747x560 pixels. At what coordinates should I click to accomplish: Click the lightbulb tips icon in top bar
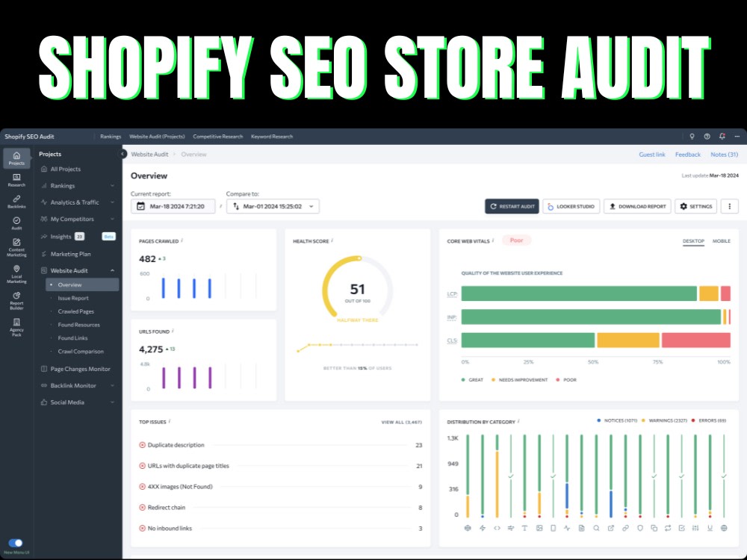pyautogui.click(x=692, y=137)
